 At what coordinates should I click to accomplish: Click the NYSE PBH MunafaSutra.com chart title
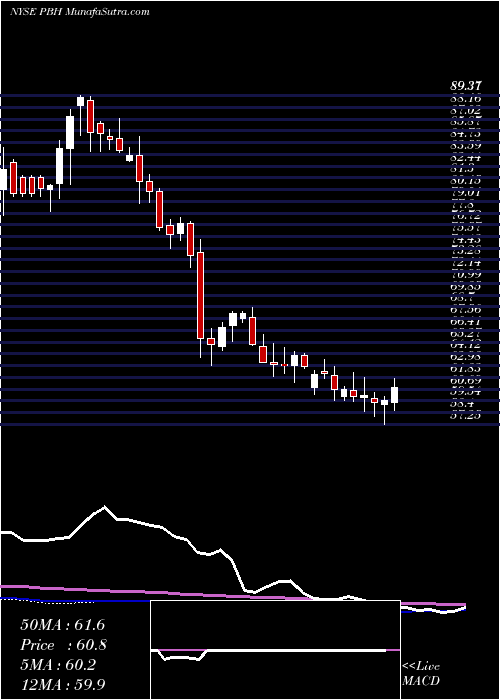(x=79, y=12)
